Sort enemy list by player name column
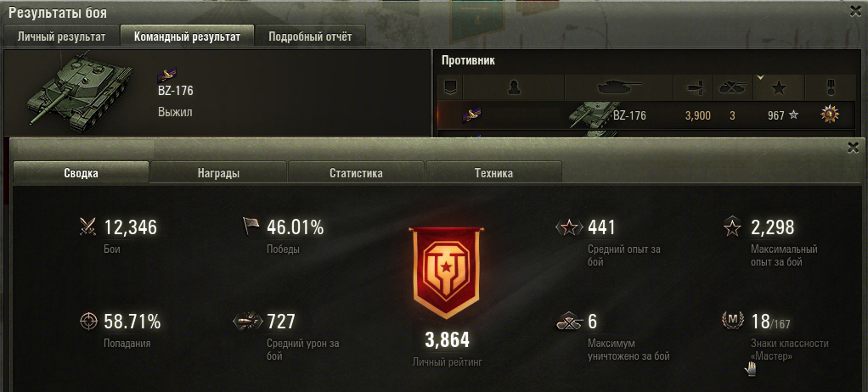This screenshot has height=392, width=868. 513,87
